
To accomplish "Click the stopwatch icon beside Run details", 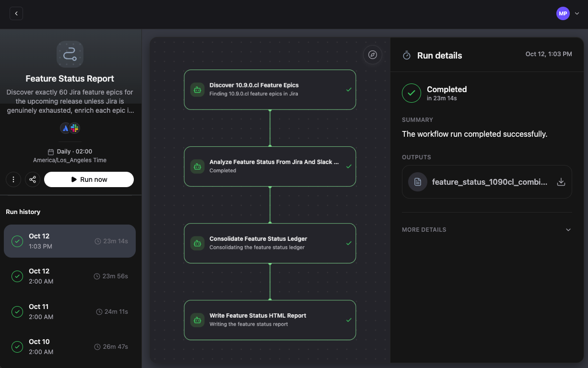I will click(x=407, y=56).
